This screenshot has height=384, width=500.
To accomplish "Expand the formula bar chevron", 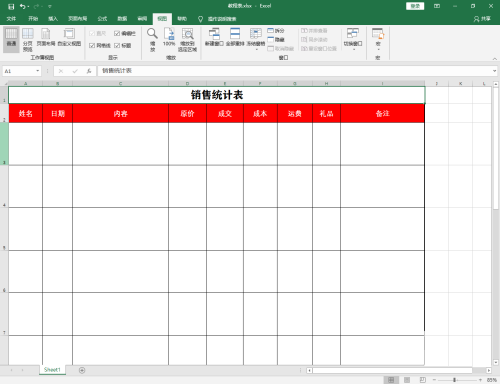I will click(x=494, y=71).
